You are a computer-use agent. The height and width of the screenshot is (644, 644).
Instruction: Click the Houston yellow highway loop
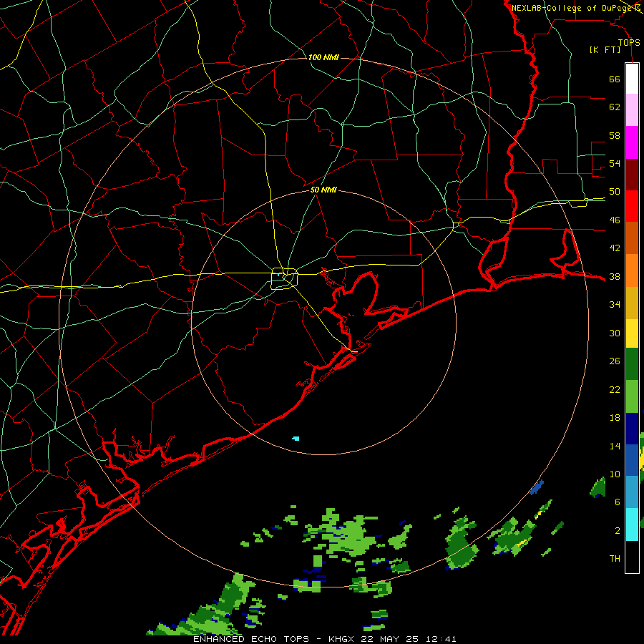[x=285, y=279]
